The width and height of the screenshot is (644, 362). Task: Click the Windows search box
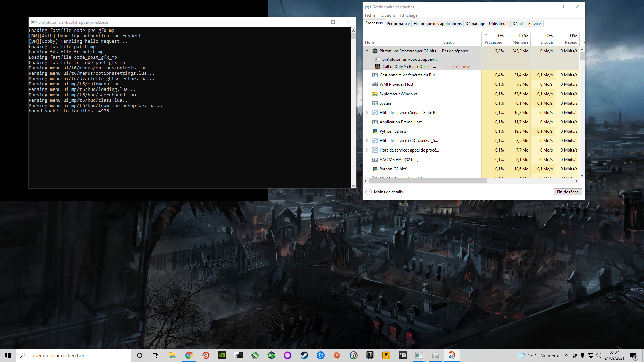(74, 355)
